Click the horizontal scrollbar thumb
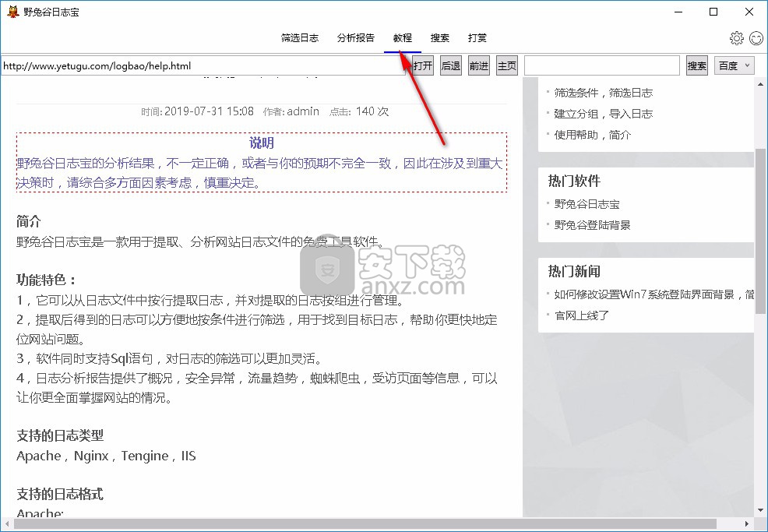 click(x=365, y=523)
